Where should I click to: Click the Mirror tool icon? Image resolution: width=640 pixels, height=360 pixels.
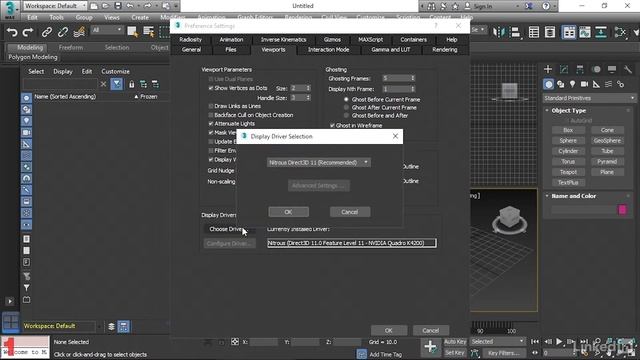(499, 32)
